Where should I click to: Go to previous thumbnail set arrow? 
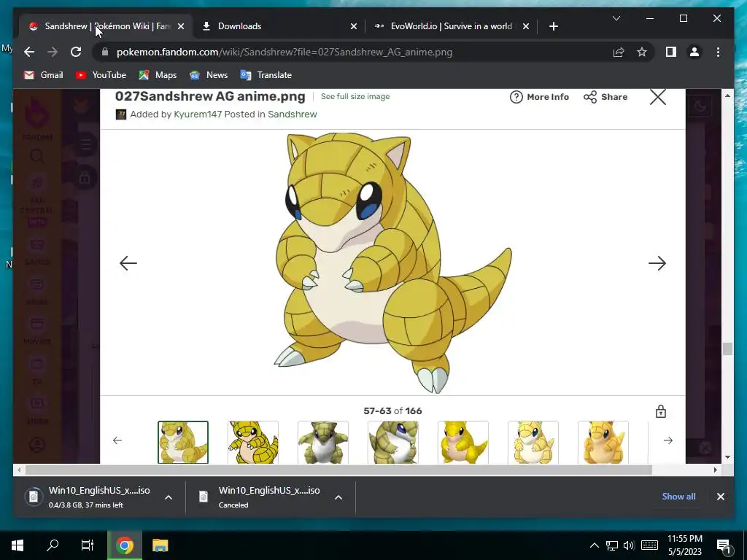click(117, 440)
